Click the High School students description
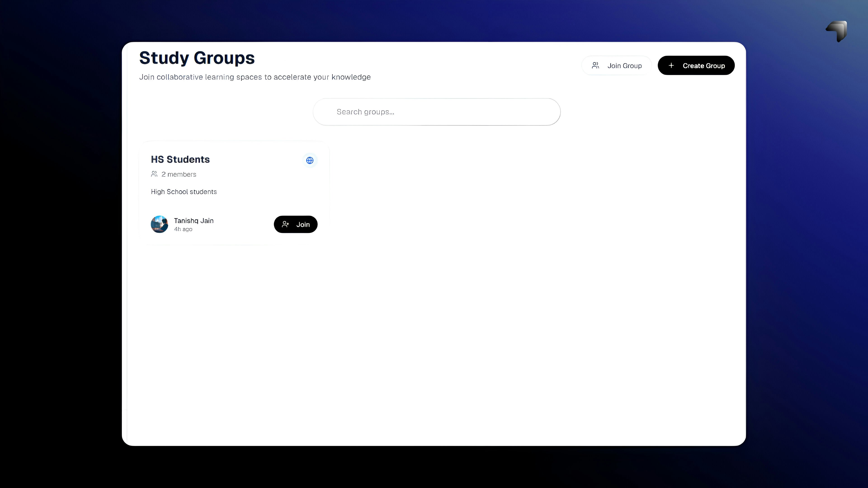The image size is (868, 488). (184, 192)
